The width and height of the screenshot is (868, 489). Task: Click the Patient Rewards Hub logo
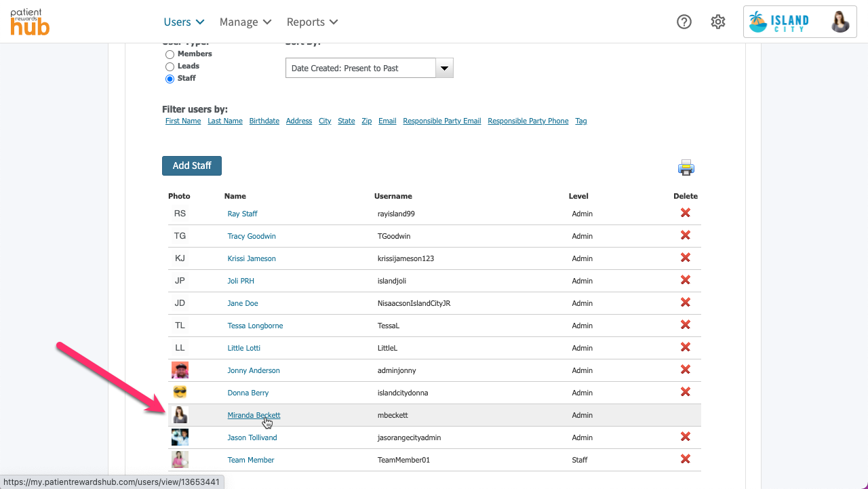[x=30, y=22]
